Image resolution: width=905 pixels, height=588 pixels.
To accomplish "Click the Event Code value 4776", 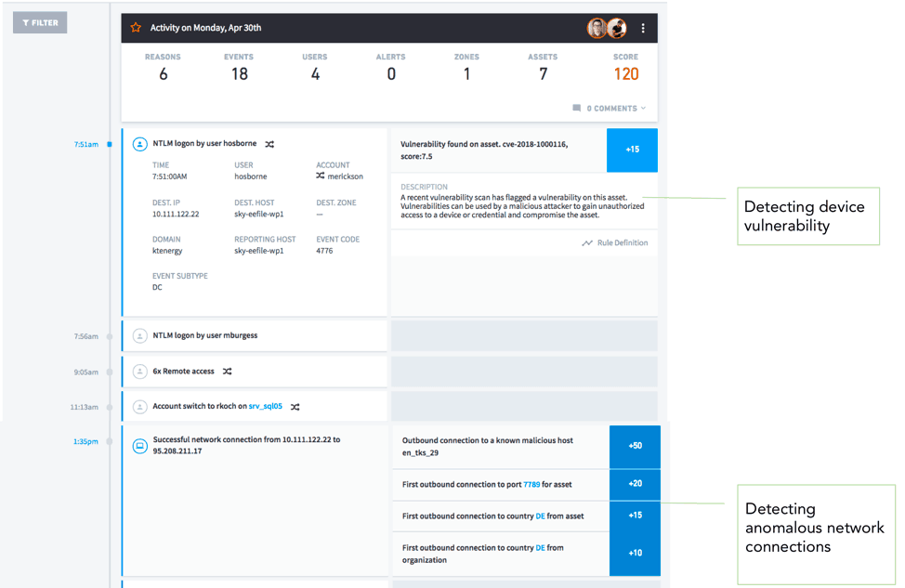I will 324,251.
